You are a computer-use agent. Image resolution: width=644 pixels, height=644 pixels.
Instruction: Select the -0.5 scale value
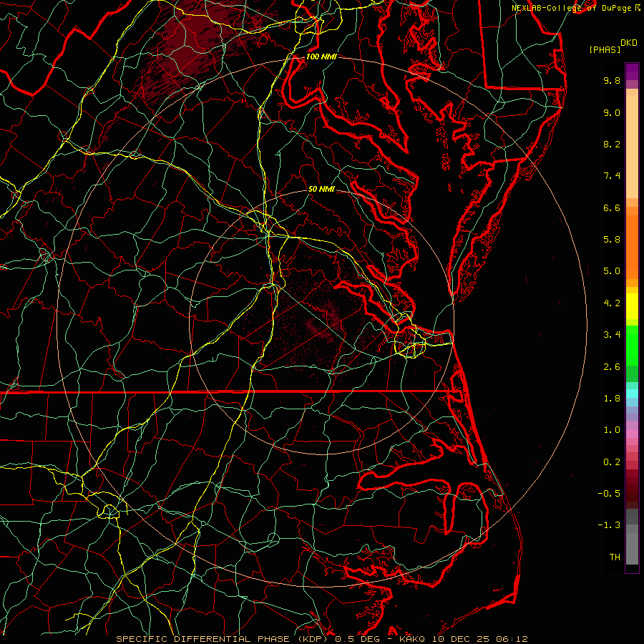click(609, 494)
